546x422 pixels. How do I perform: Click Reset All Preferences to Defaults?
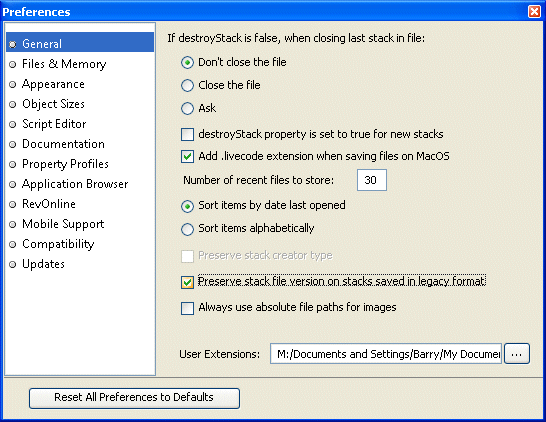[x=134, y=398]
